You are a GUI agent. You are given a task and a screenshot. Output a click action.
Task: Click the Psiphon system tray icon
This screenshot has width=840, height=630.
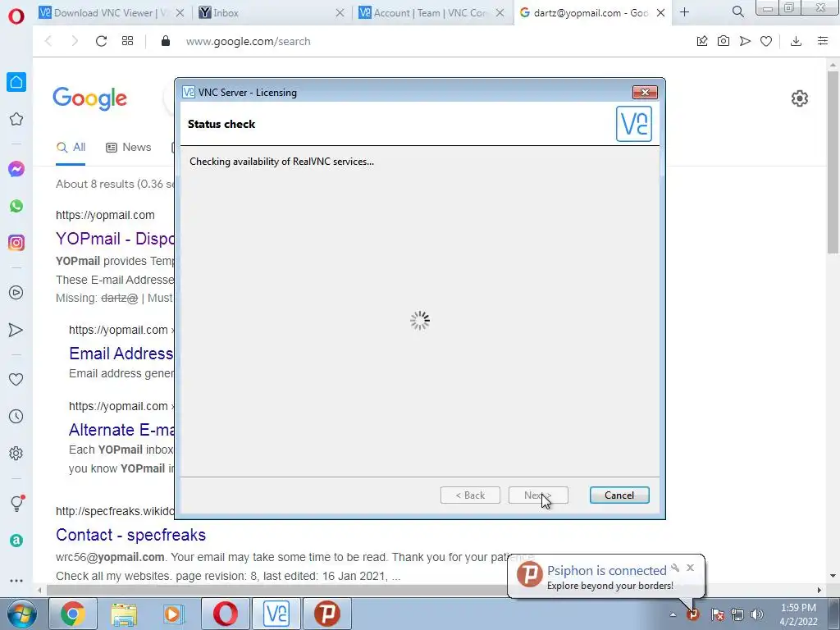[x=693, y=614]
